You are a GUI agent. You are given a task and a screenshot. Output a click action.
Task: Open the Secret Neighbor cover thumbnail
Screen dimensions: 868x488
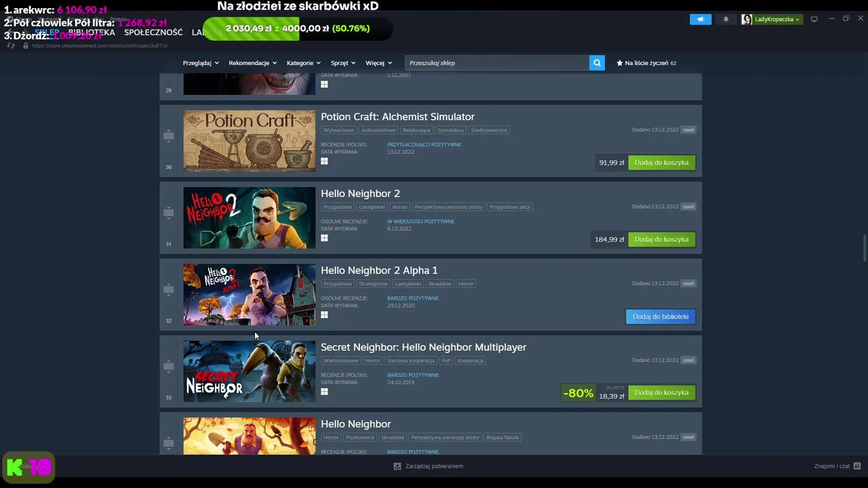249,371
